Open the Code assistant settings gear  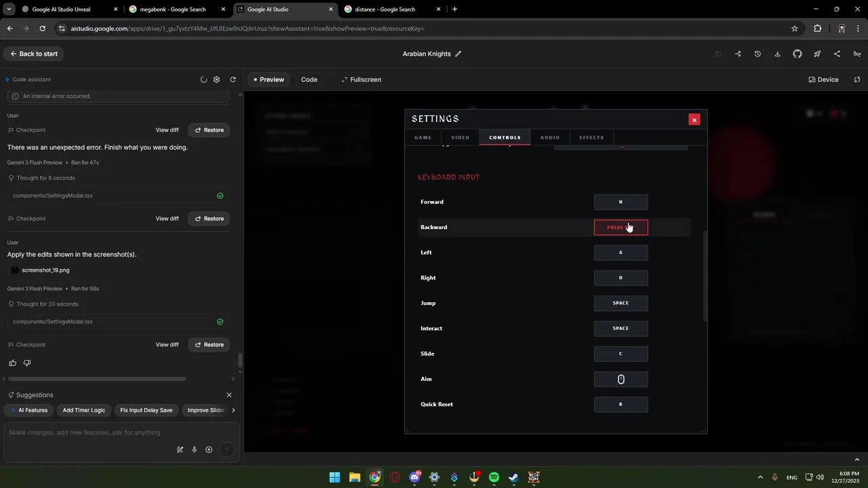coord(216,79)
